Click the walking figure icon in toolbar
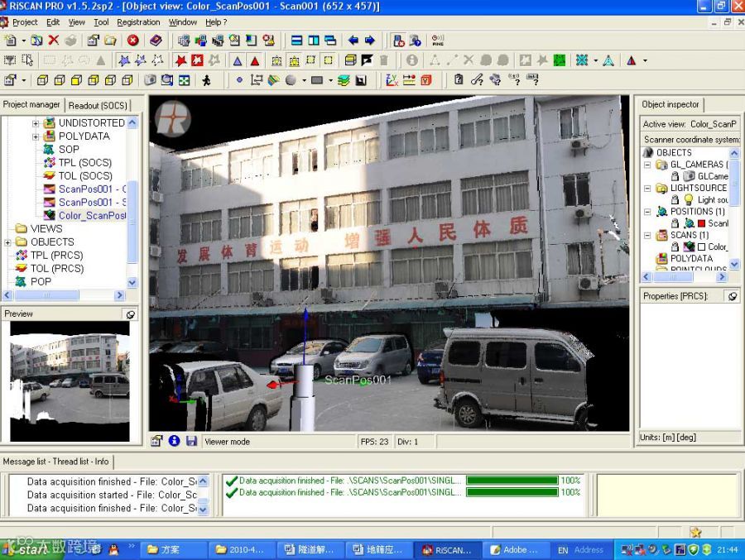Viewport: 745px width, 560px height. click(x=206, y=80)
